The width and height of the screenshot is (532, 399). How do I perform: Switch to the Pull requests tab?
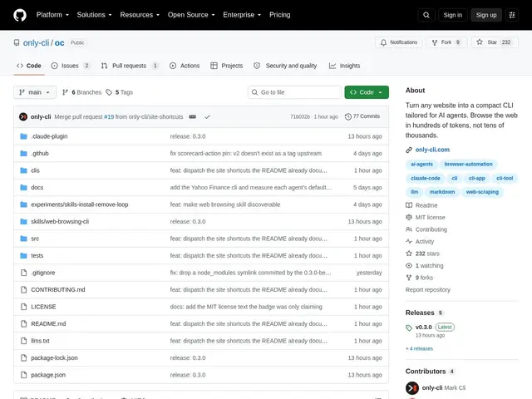130,66
